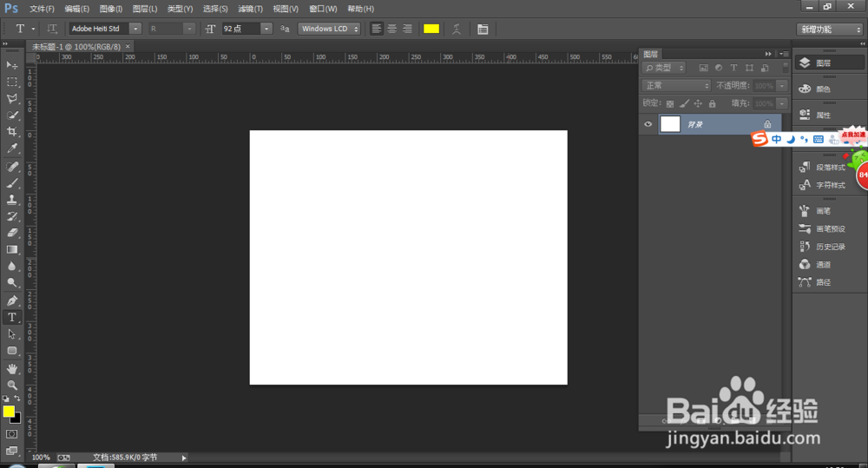Open the 图层(L) menu
The height and width of the screenshot is (468, 868).
[144, 9]
